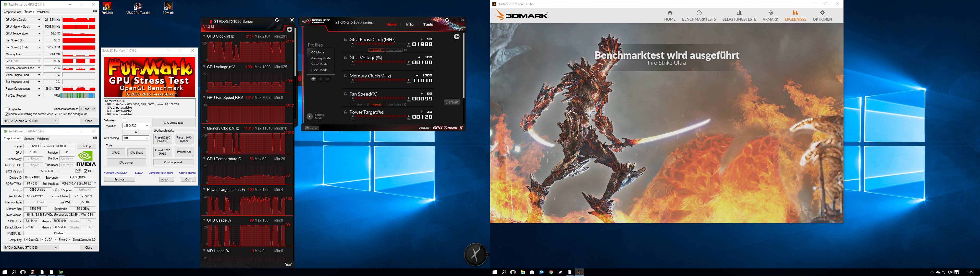Click the floating X gamebar icon on desktop
Viewport: 980px width, 276px height.
[x=475, y=254]
